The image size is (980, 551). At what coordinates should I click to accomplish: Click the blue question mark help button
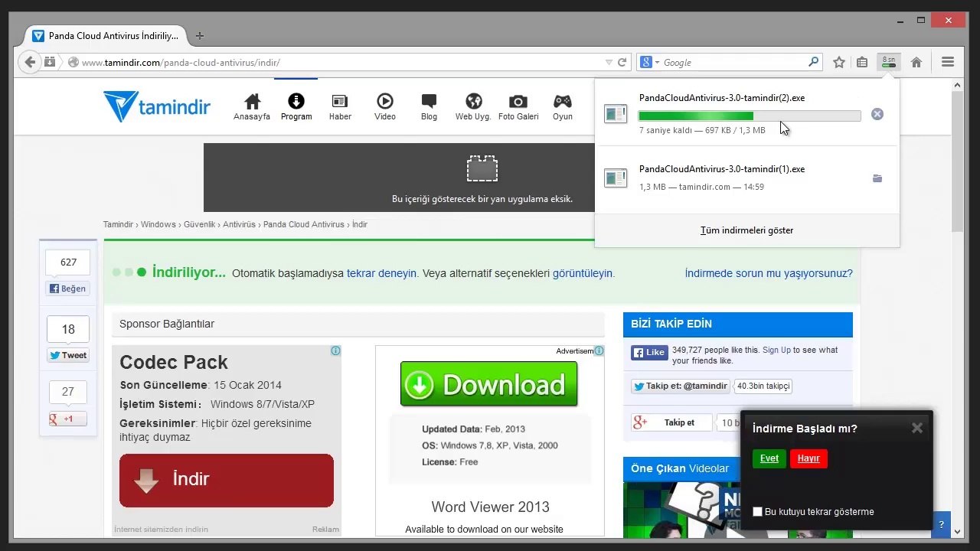coord(941,524)
